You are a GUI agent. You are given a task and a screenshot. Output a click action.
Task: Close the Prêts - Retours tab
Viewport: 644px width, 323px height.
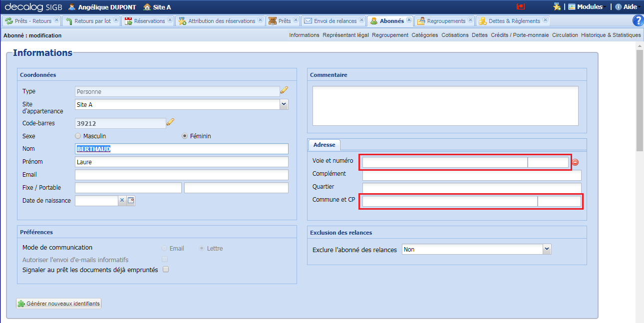pos(56,20)
